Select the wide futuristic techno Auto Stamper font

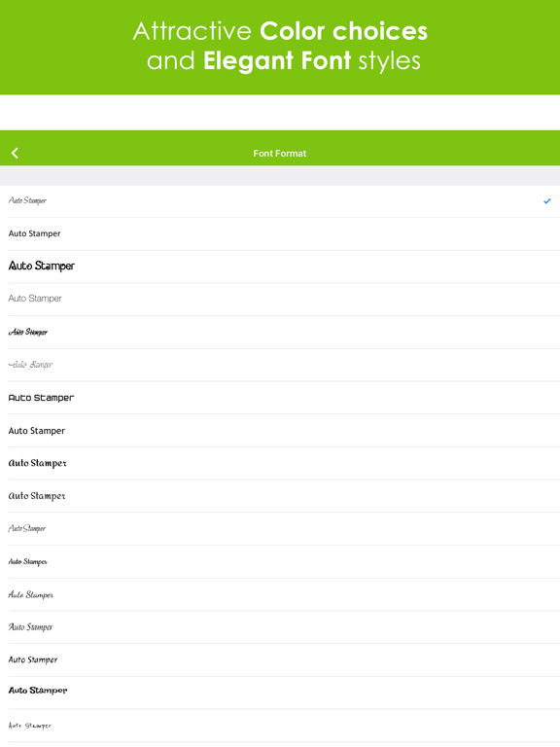coord(280,397)
